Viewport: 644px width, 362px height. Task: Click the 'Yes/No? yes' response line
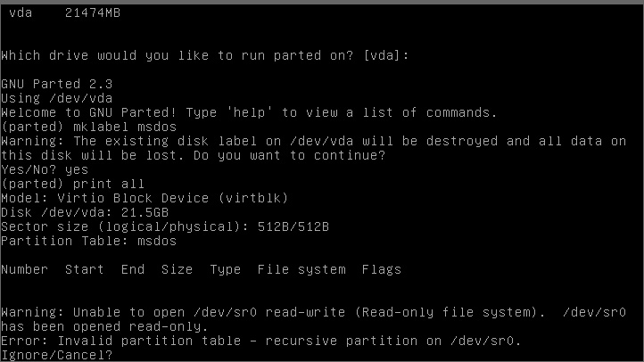[x=45, y=169]
